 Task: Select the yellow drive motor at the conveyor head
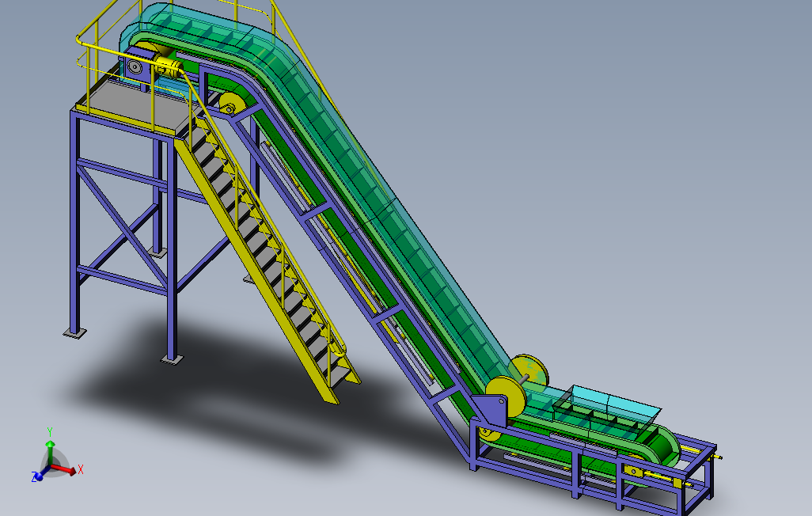point(167,66)
